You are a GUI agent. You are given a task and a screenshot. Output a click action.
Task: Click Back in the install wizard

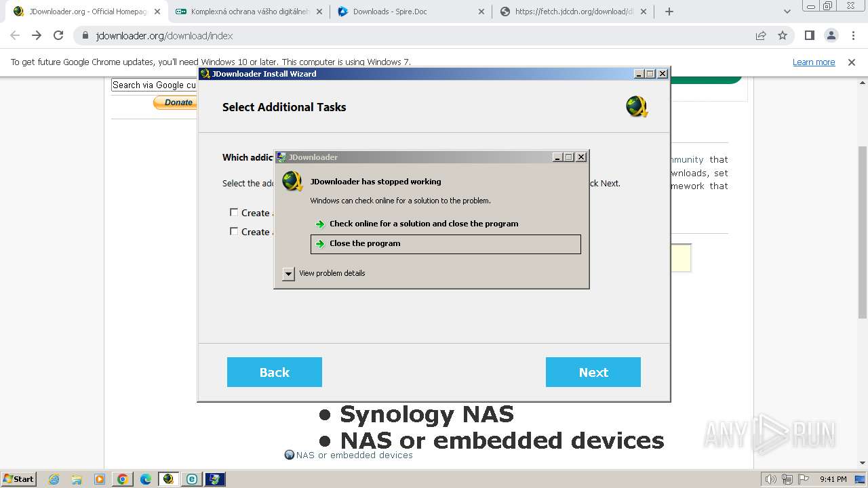pyautogui.click(x=275, y=372)
